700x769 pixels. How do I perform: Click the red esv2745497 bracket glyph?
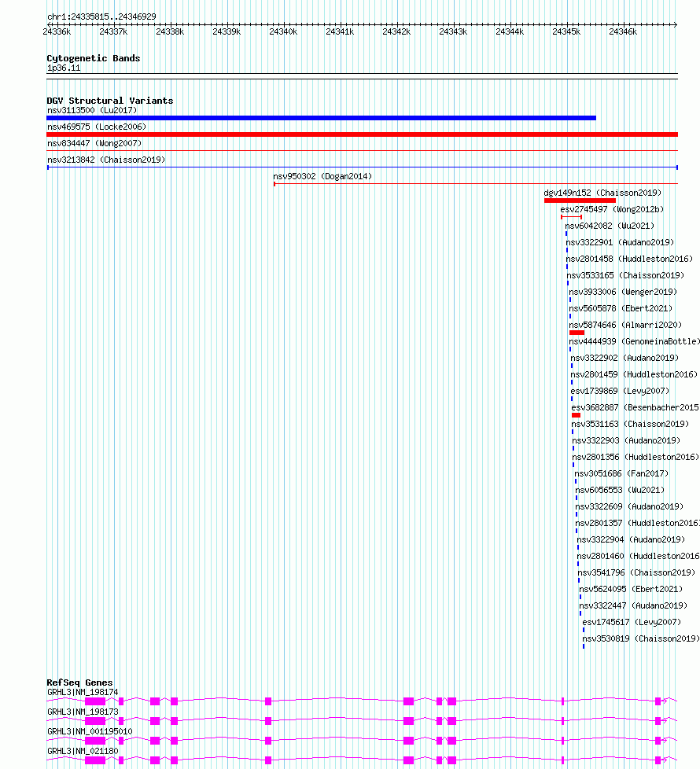[571, 217]
